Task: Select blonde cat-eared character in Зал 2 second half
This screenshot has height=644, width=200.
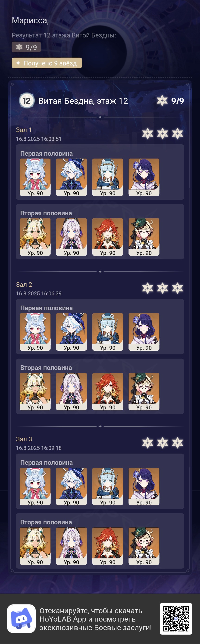Action: 35,391
